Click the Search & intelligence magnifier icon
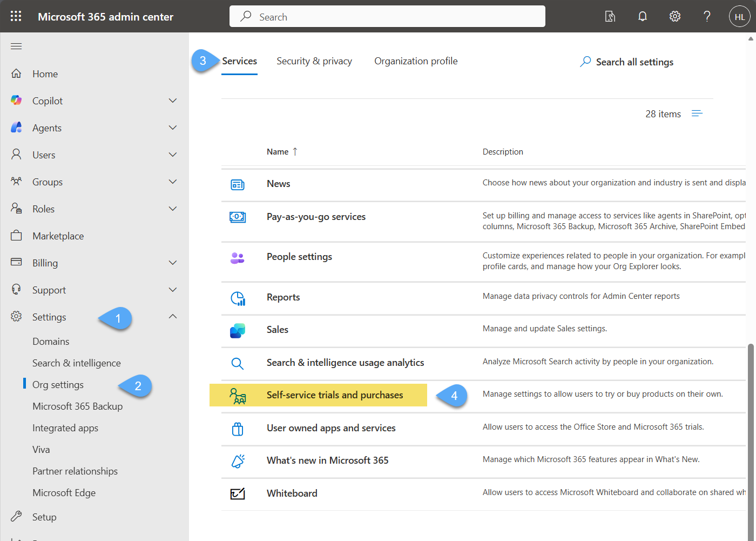The width and height of the screenshot is (756, 541). [238, 364]
